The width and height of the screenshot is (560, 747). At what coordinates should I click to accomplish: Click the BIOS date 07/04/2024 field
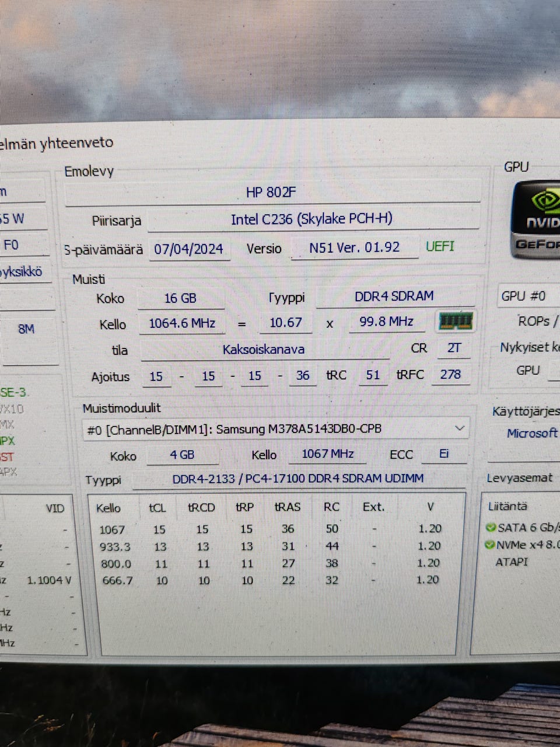(188, 249)
